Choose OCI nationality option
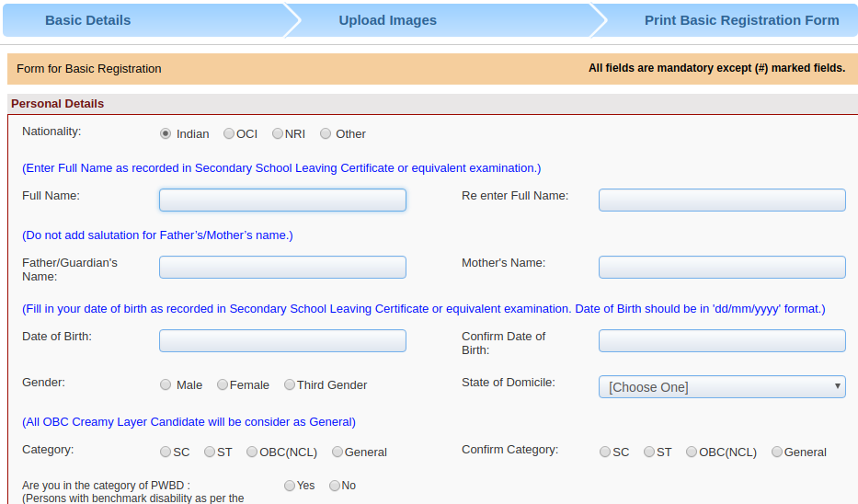The width and height of the screenshot is (858, 504). tap(229, 133)
